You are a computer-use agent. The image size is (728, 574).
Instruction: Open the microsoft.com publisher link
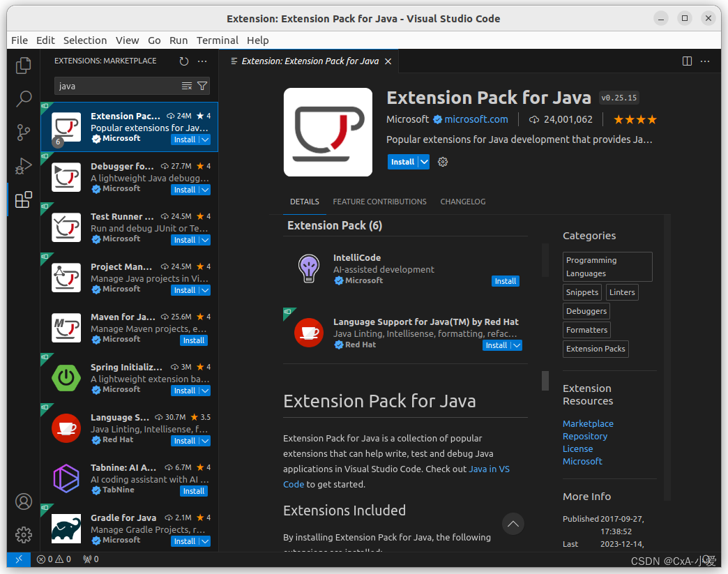tap(476, 119)
